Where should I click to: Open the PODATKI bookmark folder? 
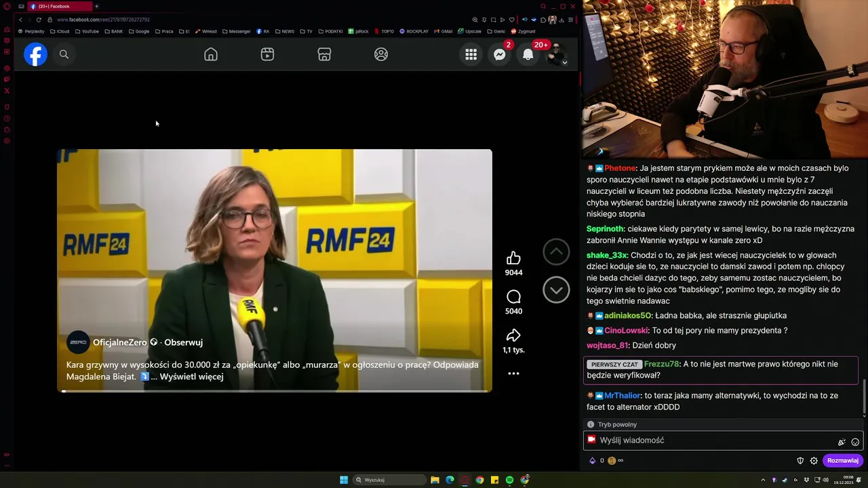pos(331,31)
